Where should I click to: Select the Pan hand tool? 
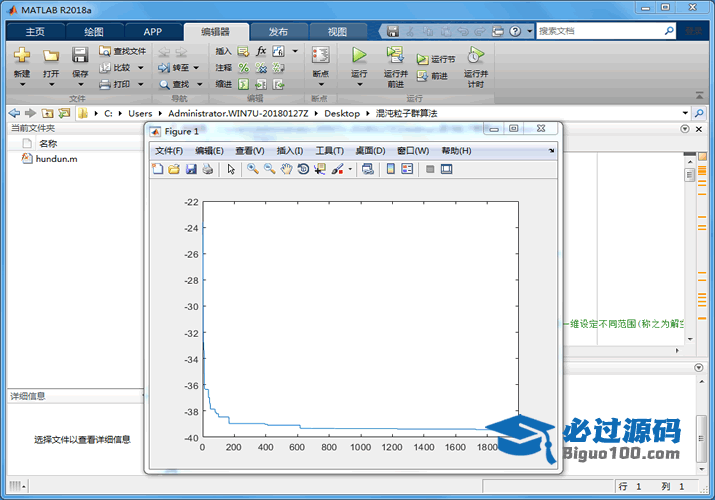pyautogui.click(x=286, y=169)
